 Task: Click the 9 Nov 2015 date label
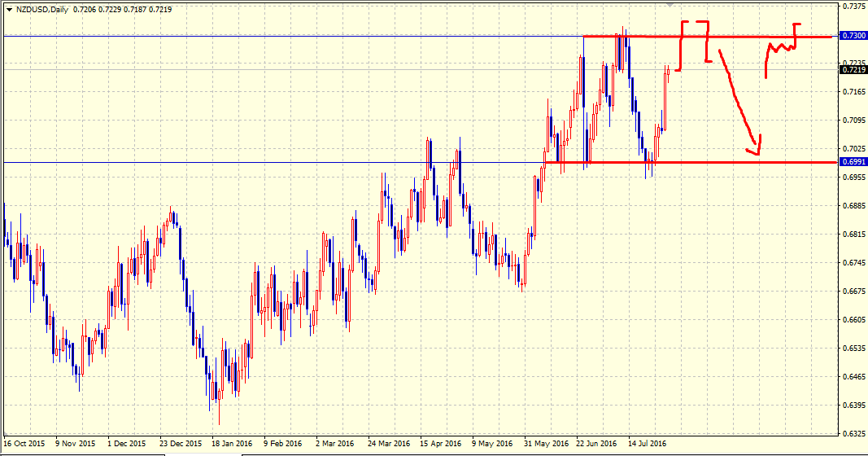click(x=76, y=444)
